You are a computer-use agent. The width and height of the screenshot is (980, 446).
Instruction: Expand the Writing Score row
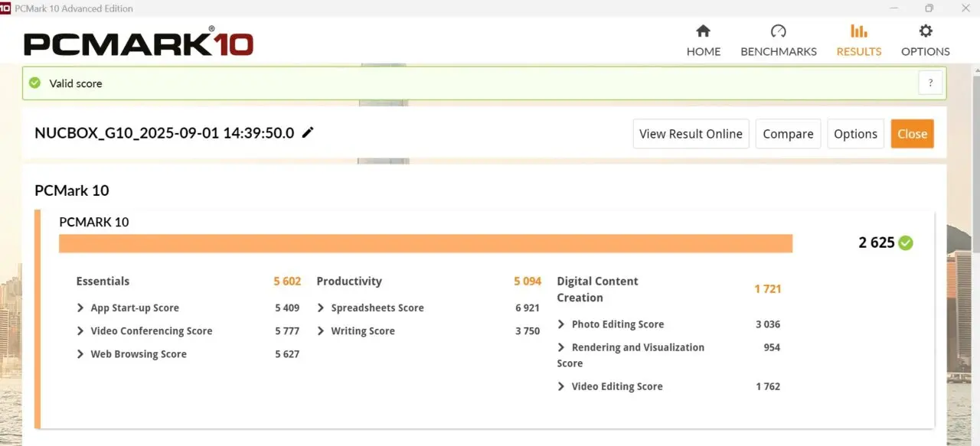tap(321, 331)
